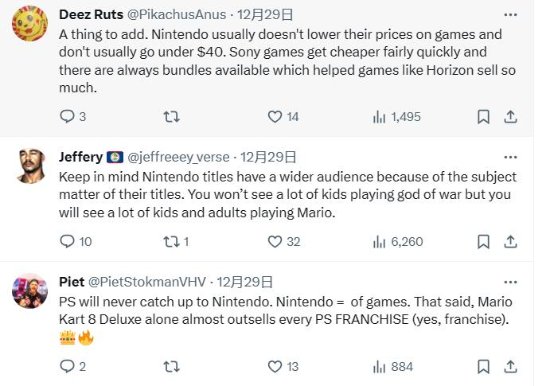View analytics of Piet's tweet showing 884

tap(393, 367)
